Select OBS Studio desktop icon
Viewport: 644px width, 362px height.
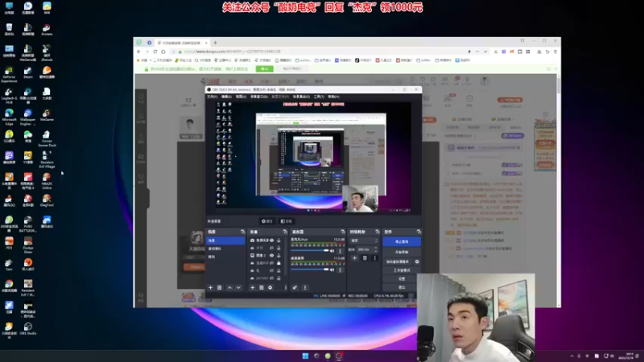[x=28, y=329]
